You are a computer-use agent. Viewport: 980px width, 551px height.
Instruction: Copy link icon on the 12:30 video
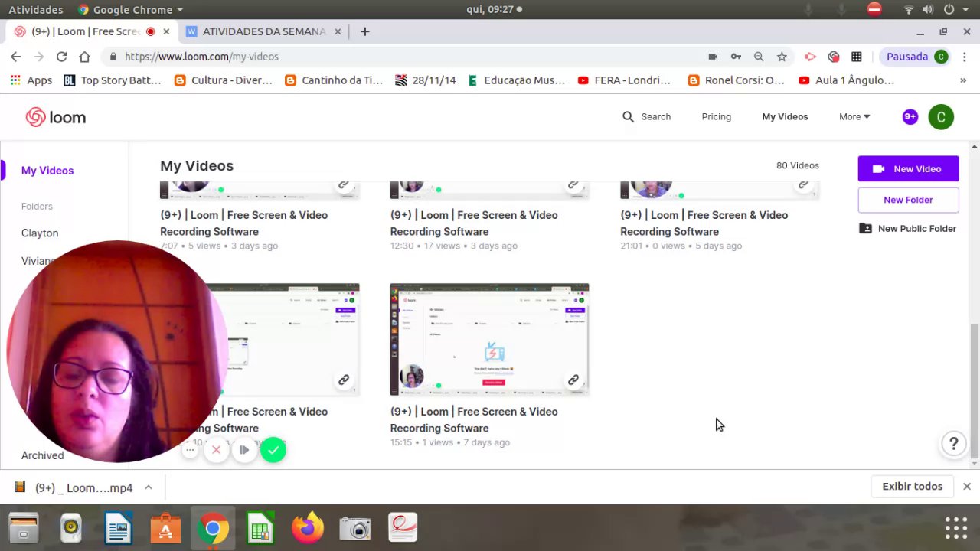tap(573, 184)
